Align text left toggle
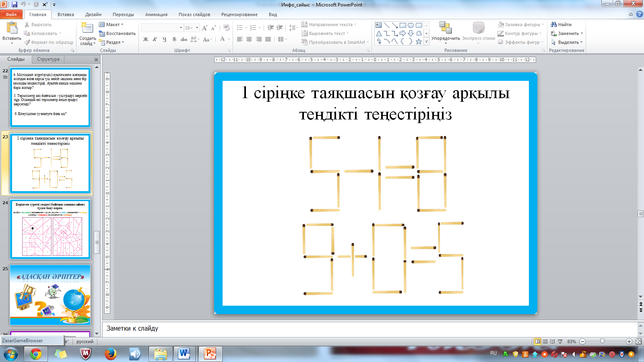Viewport: 644px width, 362px height. [x=240, y=39]
